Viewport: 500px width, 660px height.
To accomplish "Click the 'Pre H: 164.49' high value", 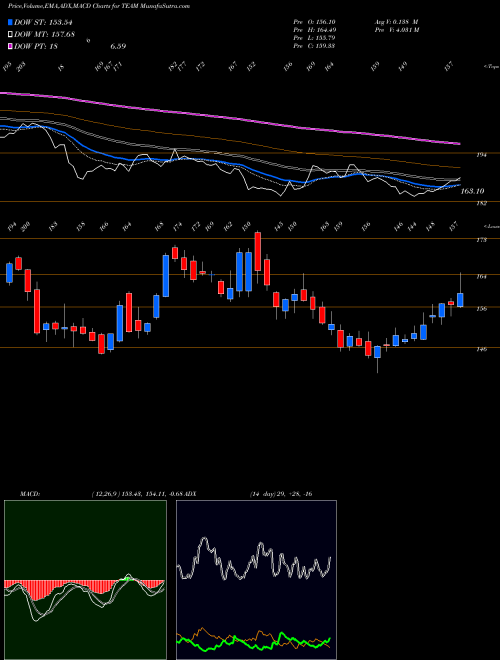I will pyautogui.click(x=314, y=30).
